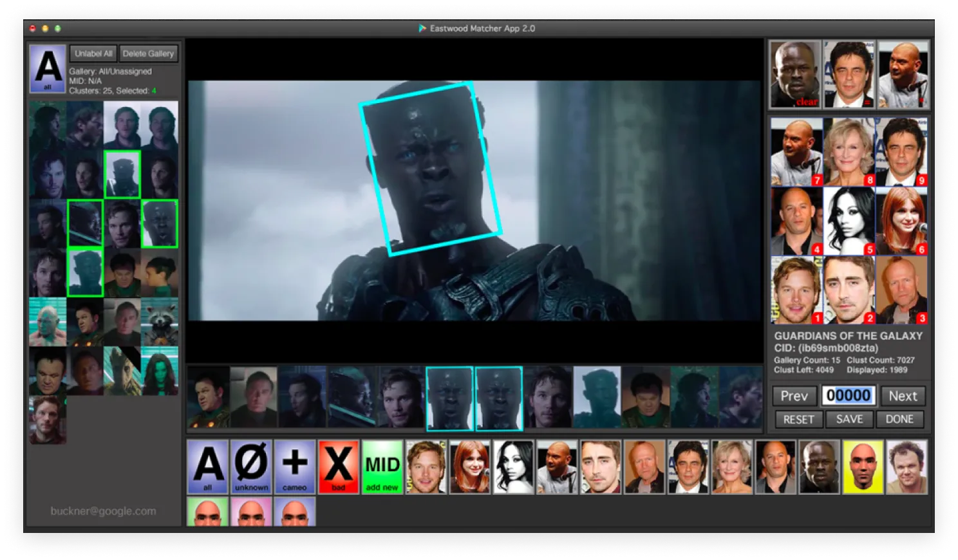This screenshot has width=958, height=560.
Task: Click the 'Gallery Count: 15' text
Action: [807, 360]
